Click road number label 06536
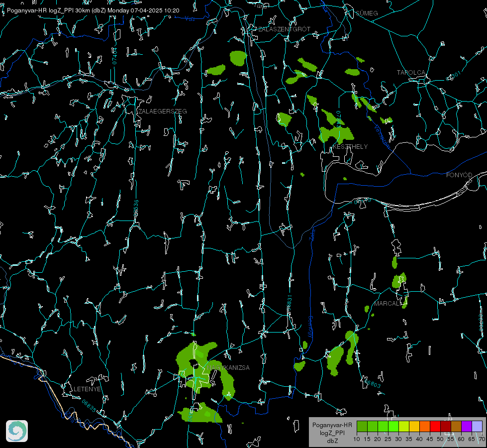487x448 pixels. pyautogui.click(x=136, y=208)
